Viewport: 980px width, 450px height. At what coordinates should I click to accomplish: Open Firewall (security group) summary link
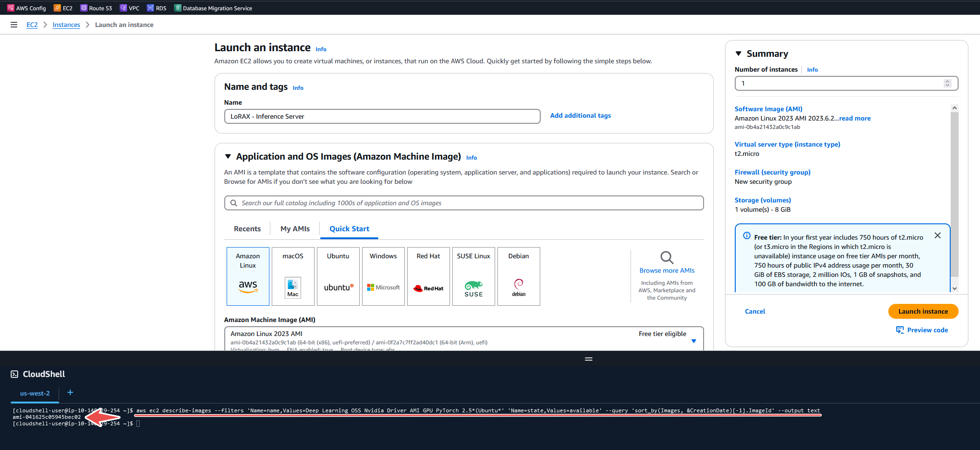pos(772,172)
